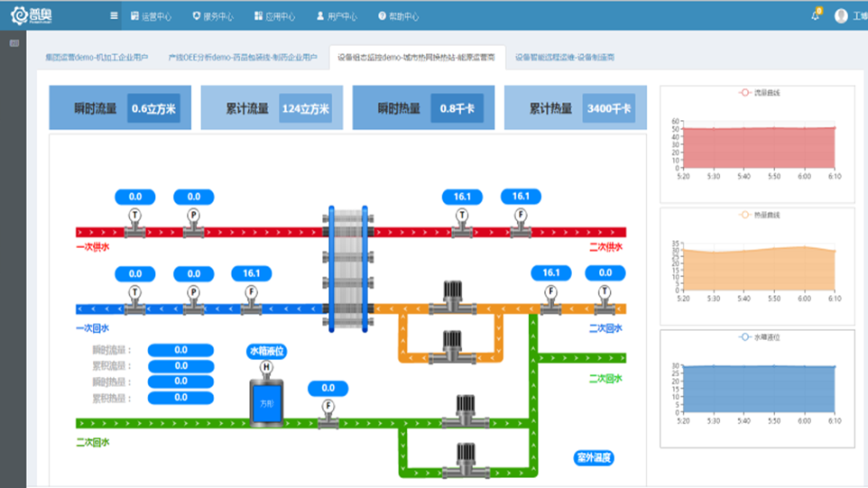
Task: Open the 用户中心 menu
Action: coord(337,16)
